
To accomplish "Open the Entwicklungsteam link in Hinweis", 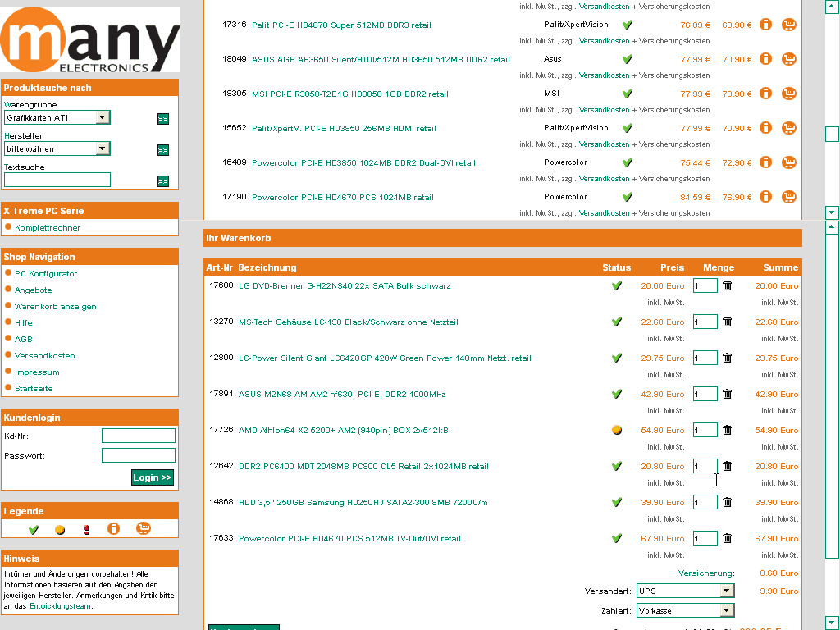I will [60, 606].
